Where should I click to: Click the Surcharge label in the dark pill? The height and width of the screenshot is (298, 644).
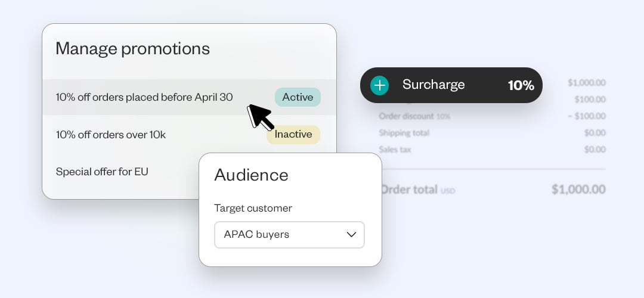pyautogui.click(x=434, y=85)
